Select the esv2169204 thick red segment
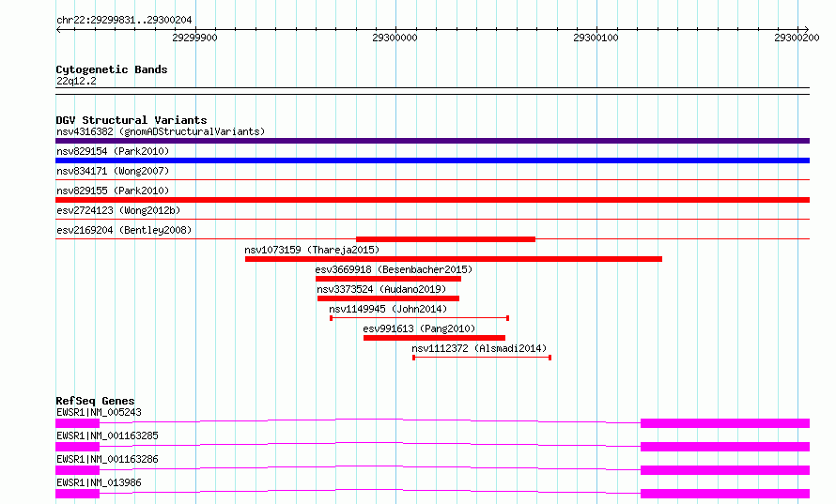The image size is (836, 504). tap(446, 239)
